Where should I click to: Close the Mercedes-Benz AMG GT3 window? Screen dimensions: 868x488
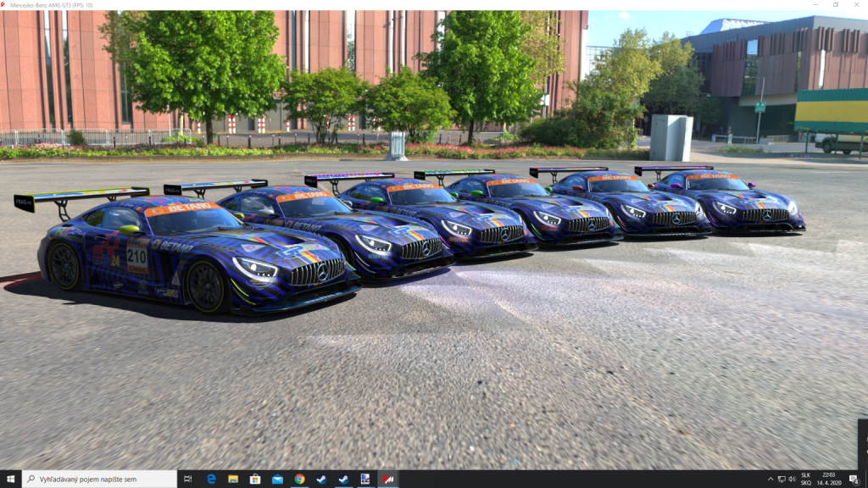tap(856, 5)
